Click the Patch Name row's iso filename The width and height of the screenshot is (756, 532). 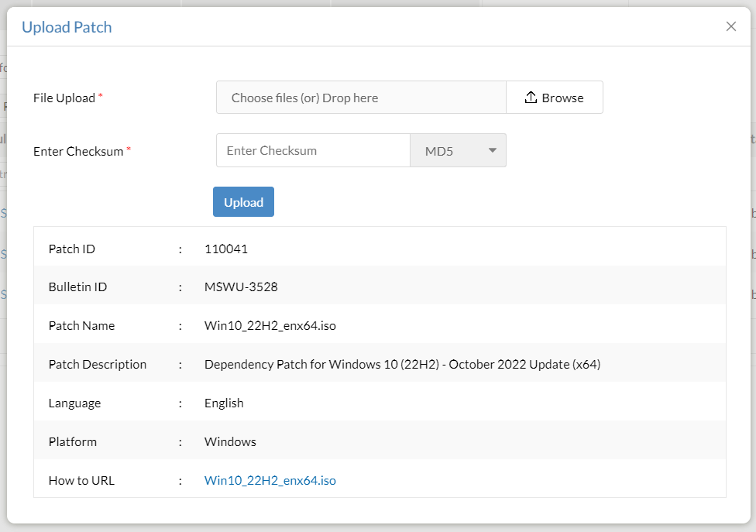coord(270,325)
